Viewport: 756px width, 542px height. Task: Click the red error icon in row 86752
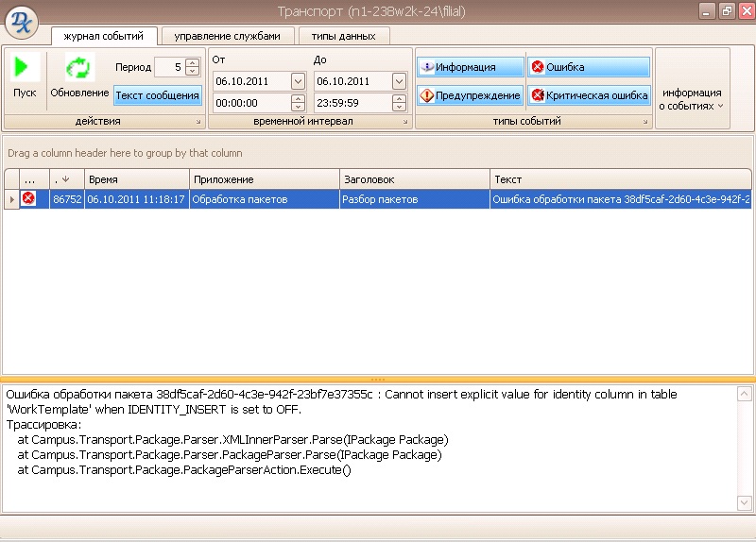click(x=28, y=198)
